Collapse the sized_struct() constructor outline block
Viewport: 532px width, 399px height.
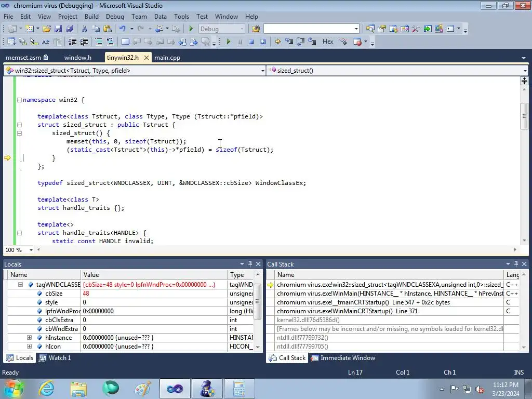pos(19,133)
